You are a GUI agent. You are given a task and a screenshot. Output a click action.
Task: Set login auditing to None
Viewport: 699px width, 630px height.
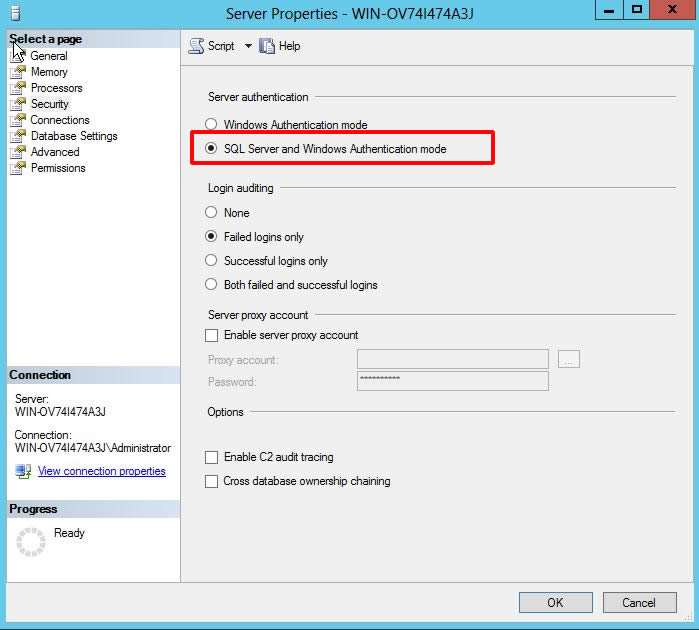(x=211, y=212)
